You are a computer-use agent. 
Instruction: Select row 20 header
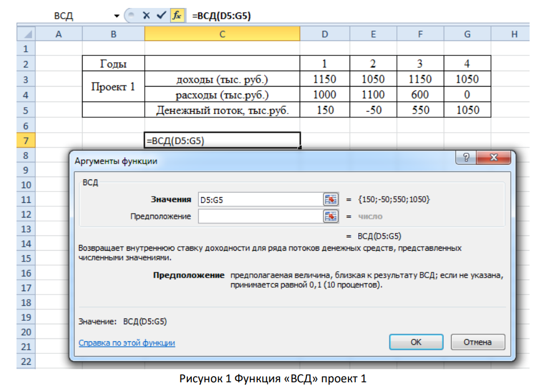click(x=26, y=332)
